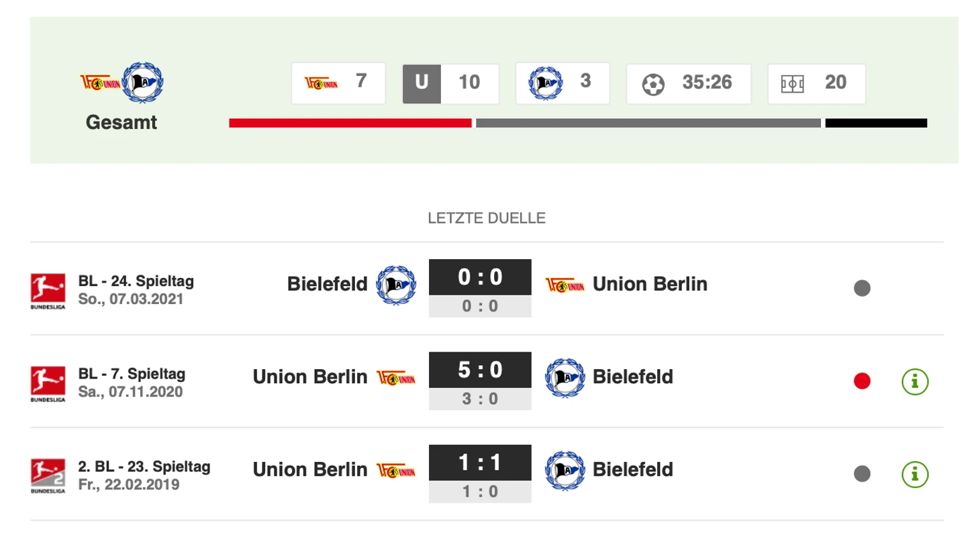
Task: Open the 0:0 match result
Action: click(x=480, y=277)
